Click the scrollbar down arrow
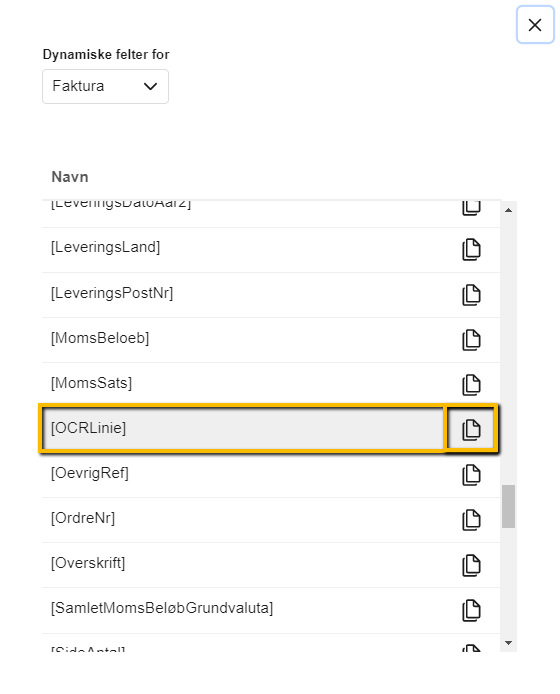Screen dimensions: 560x694 coord(508,643)
